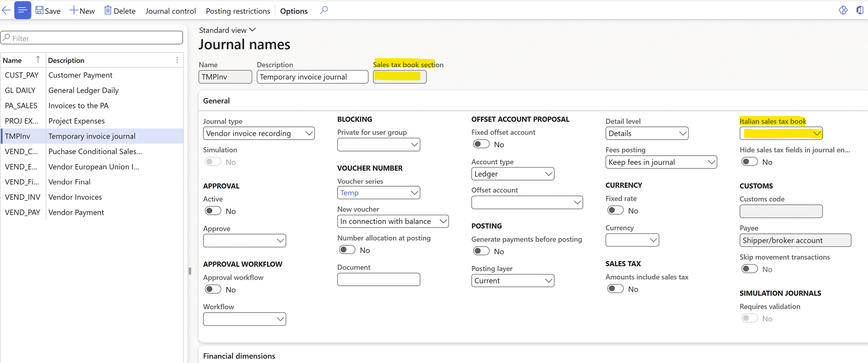Screen dimensions: 868x363
Task: Toggle Hide sales tax fields switch
Action: (x=750, y=162)
